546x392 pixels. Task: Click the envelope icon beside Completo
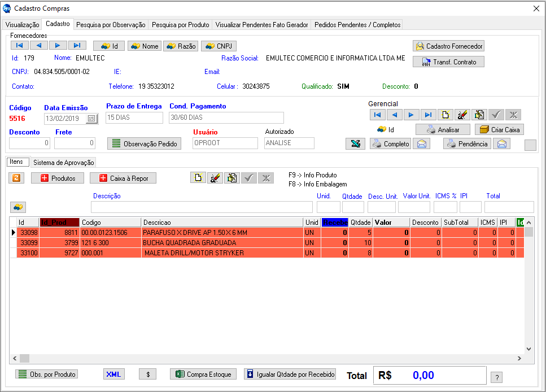click(x=421, y=144)
